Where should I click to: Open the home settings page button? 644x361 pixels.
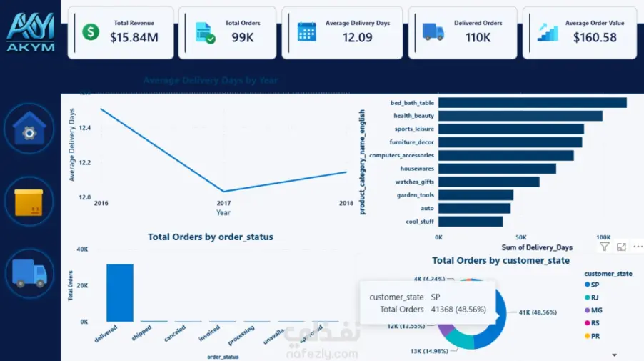29,129
